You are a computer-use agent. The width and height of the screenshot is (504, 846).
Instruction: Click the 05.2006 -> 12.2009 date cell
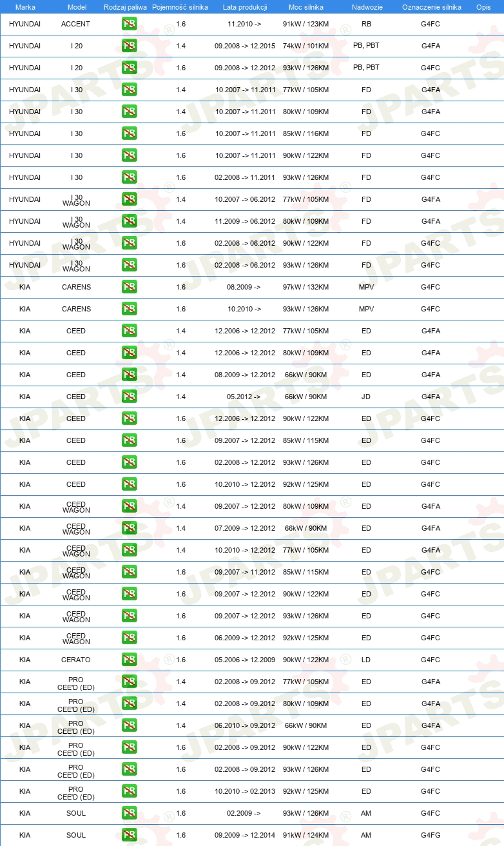click(245, 660)
